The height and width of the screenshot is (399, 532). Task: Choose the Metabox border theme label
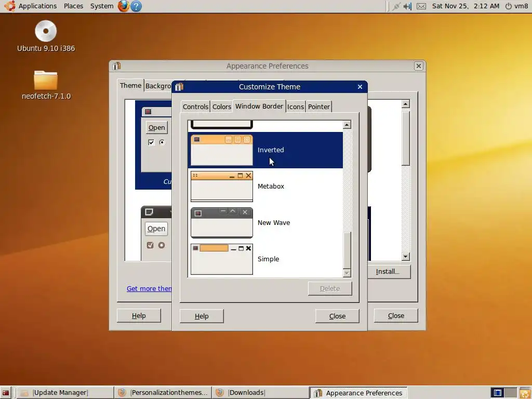[x=271, y=187]
